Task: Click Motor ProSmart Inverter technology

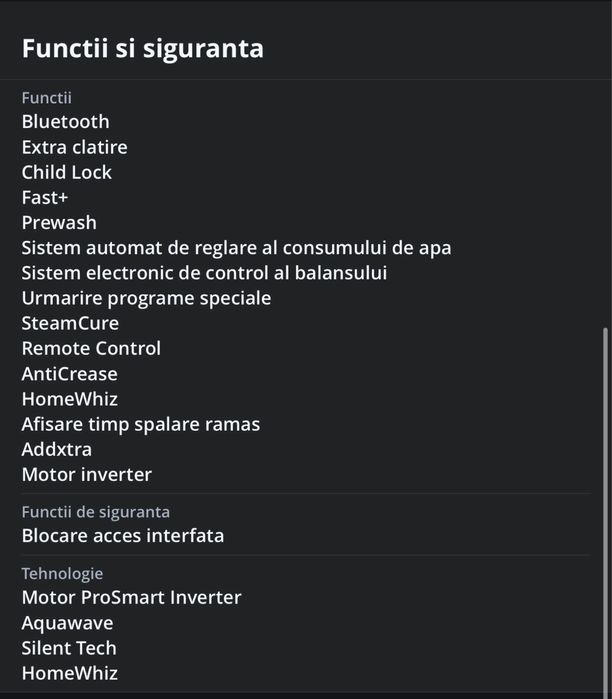Action: coord(131,597)
